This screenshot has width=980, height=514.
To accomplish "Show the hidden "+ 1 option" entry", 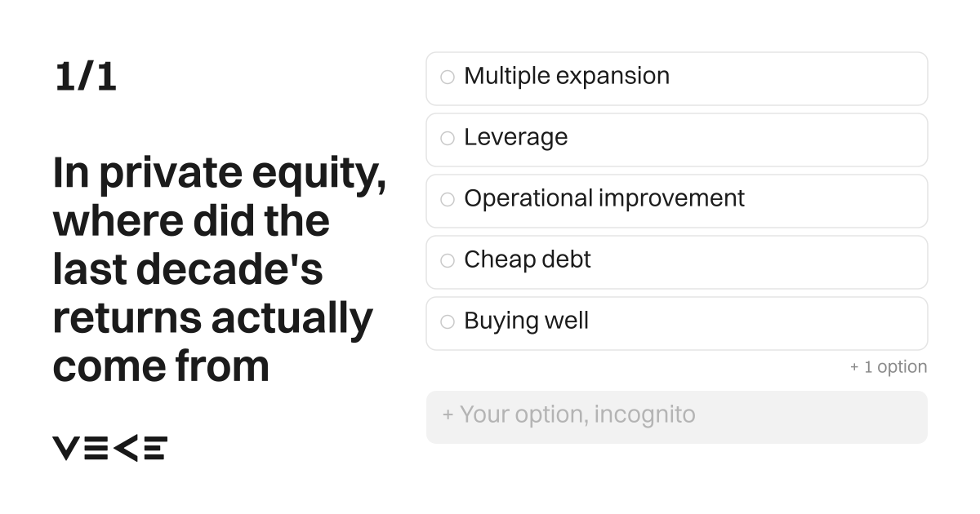I will pos(889,367).
